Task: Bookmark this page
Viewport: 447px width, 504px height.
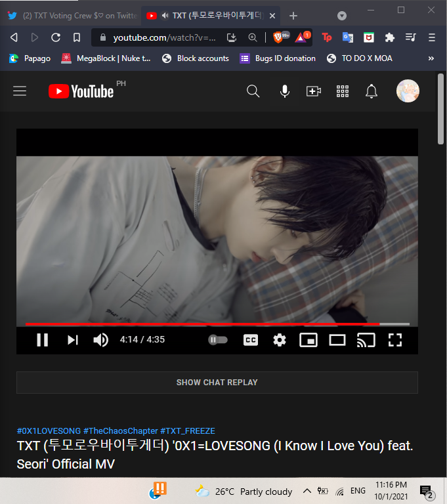Action: coord(77,37)
